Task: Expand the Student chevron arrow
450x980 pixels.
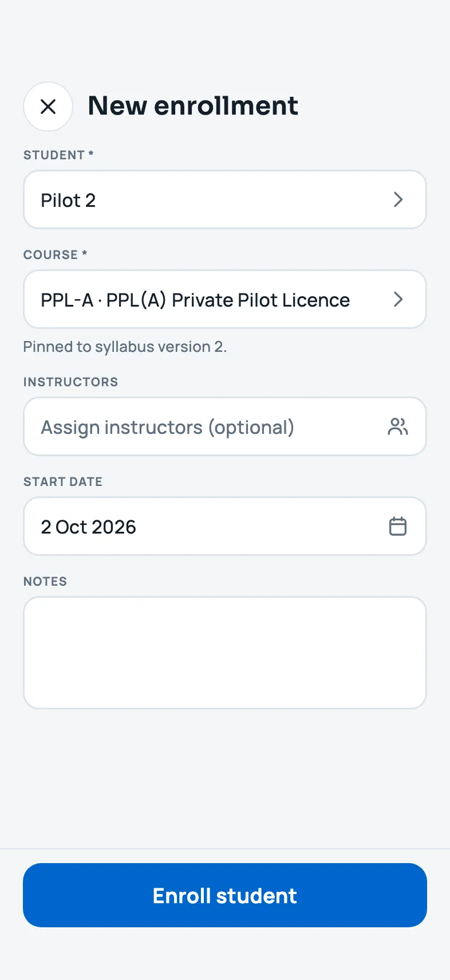Action: click(x=398, y=199)
